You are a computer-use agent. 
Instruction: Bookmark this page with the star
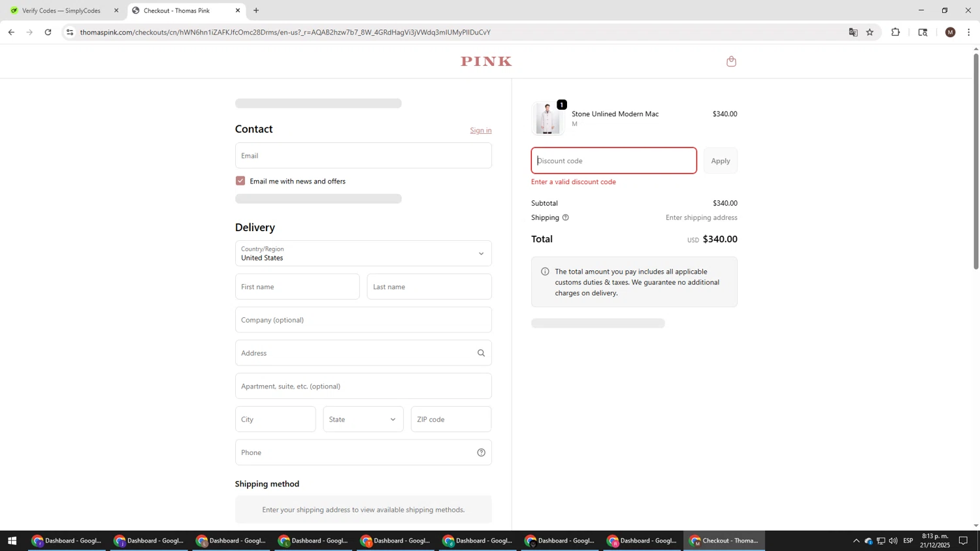click(x=870, y=32)
